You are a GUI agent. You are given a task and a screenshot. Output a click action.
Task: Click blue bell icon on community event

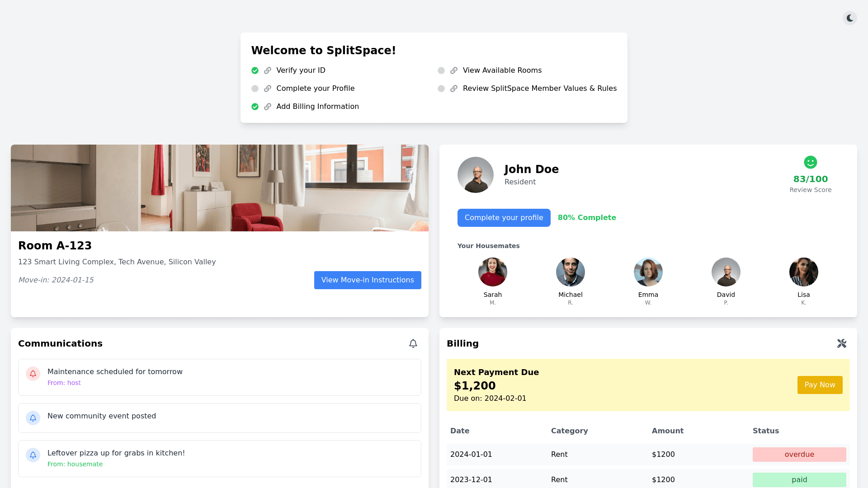click(x=33, y=418)
